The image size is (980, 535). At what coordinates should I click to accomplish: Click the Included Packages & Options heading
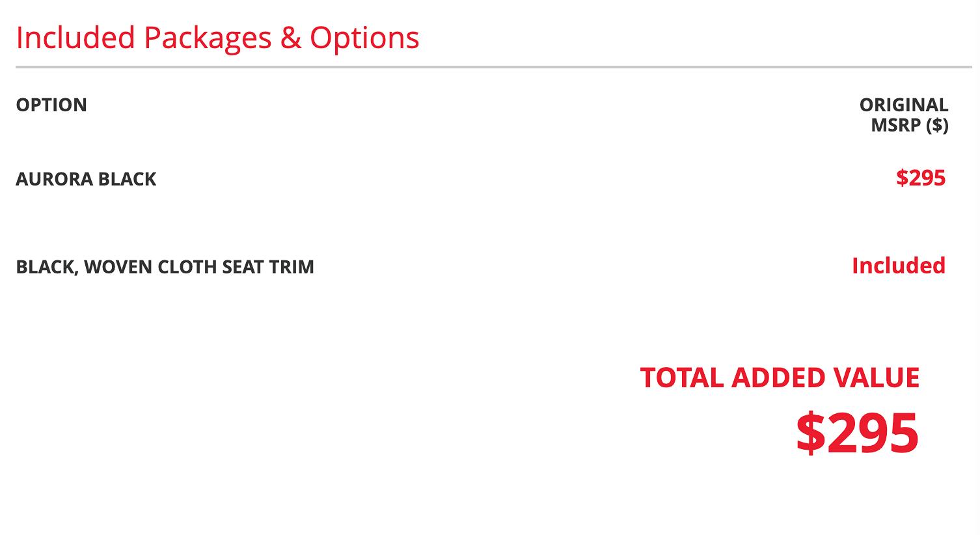pyautogui.click(x=217, y=38)
